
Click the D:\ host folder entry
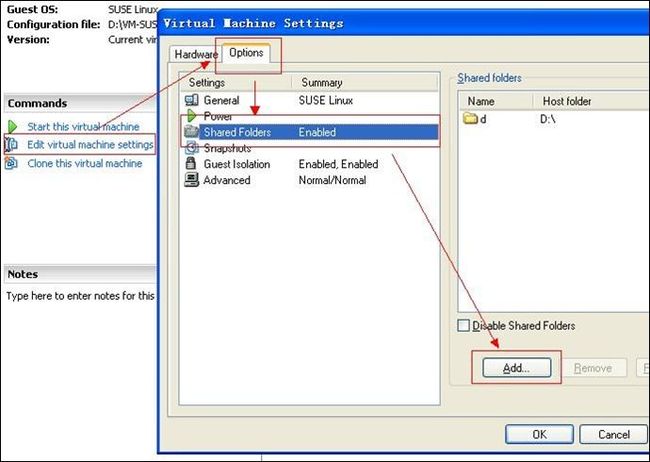click(x=547, y=119)
